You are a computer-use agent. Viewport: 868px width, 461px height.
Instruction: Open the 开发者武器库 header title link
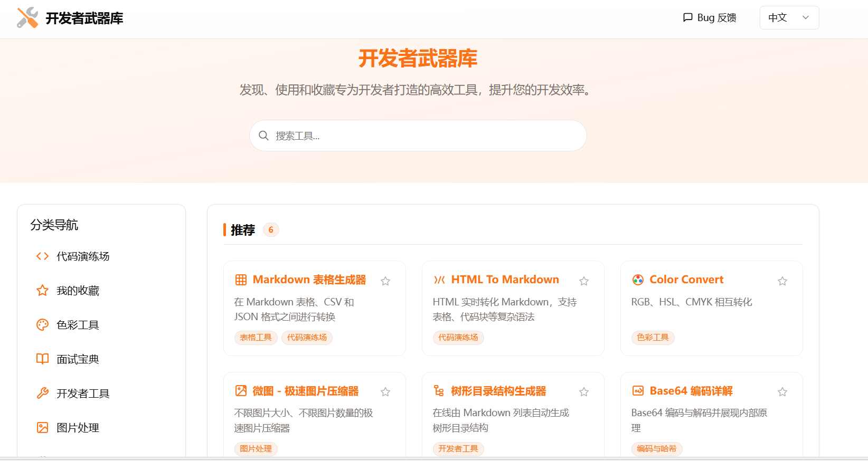click(84, 18)
